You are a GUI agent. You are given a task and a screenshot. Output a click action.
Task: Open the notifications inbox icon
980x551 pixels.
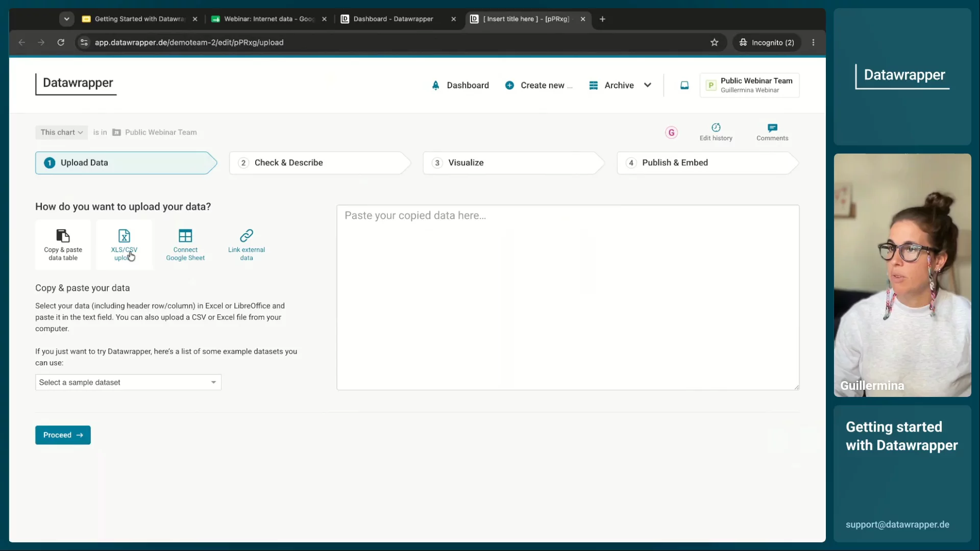684,85
